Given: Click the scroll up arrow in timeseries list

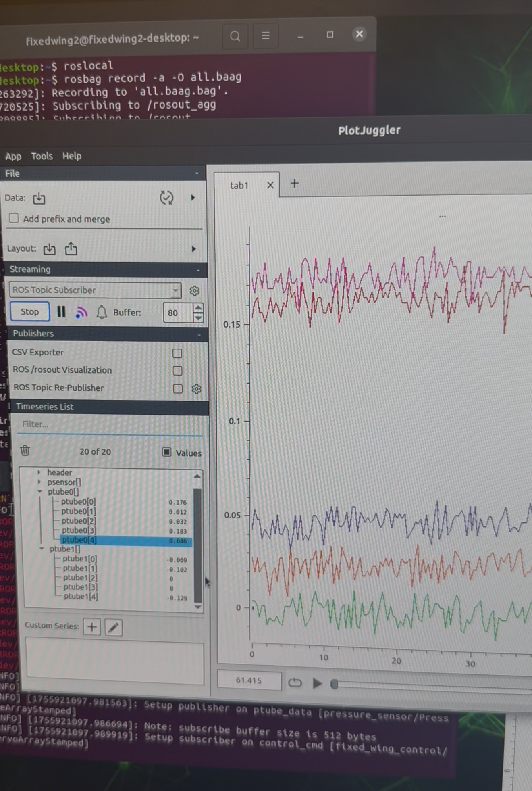Looking at the screenshot, I should tap(197, 476).
